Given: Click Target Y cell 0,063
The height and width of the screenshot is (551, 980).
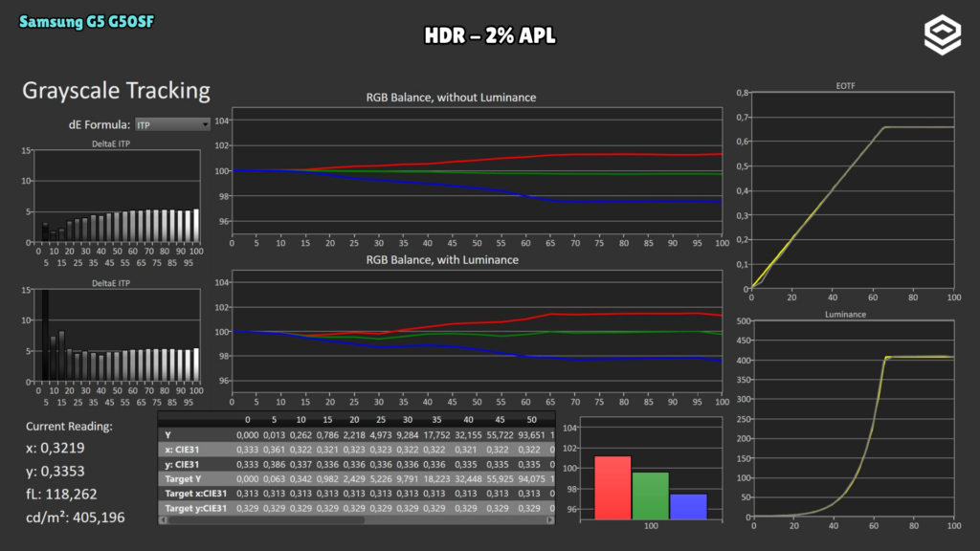Looking at the screenshot, I should 274,478.
